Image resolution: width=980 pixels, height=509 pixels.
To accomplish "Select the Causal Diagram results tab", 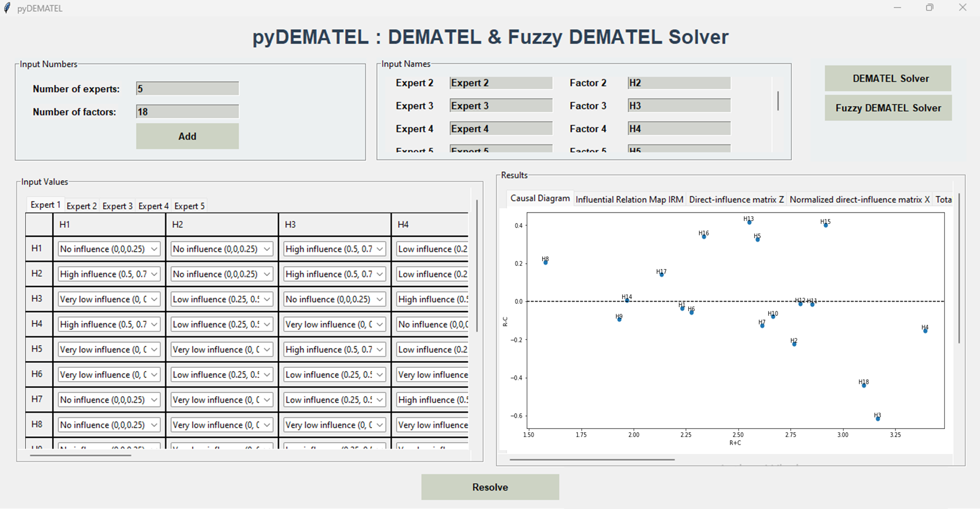I will 539,198.
